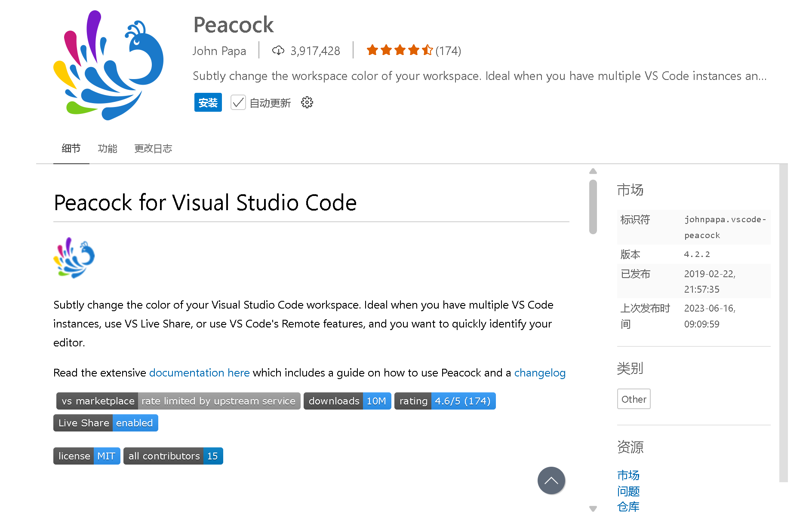The width and height of the screenshot is (812, 514).
Task: Click the John Papa publisher name
Action: (219, 51)
